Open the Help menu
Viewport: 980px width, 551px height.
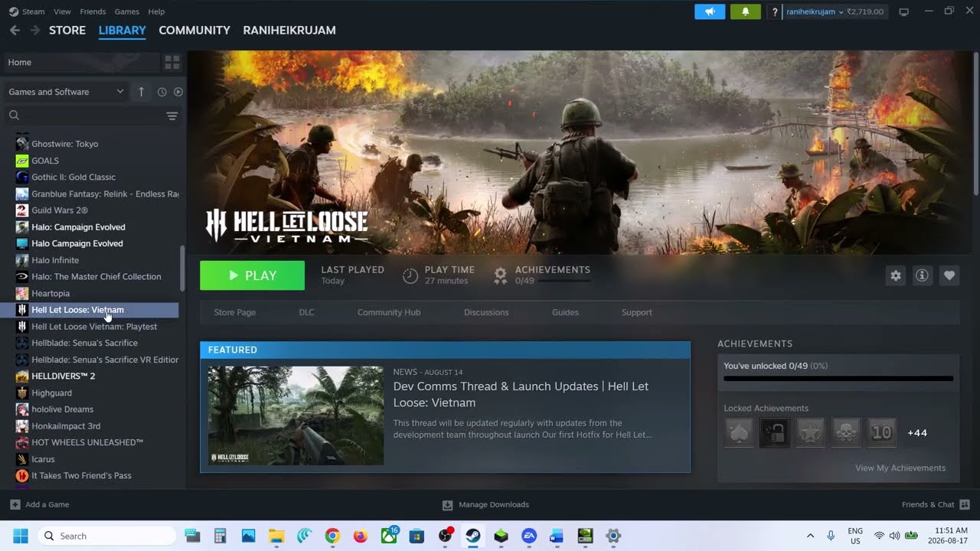(x=156, y=11)
